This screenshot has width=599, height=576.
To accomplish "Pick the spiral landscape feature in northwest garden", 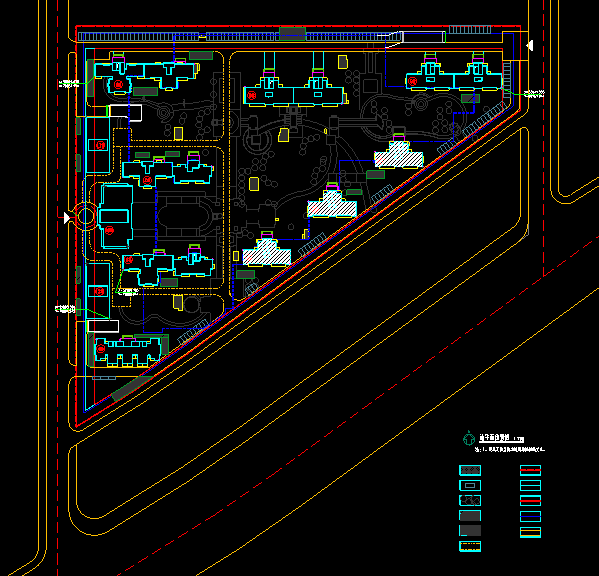I will point(165,113).
